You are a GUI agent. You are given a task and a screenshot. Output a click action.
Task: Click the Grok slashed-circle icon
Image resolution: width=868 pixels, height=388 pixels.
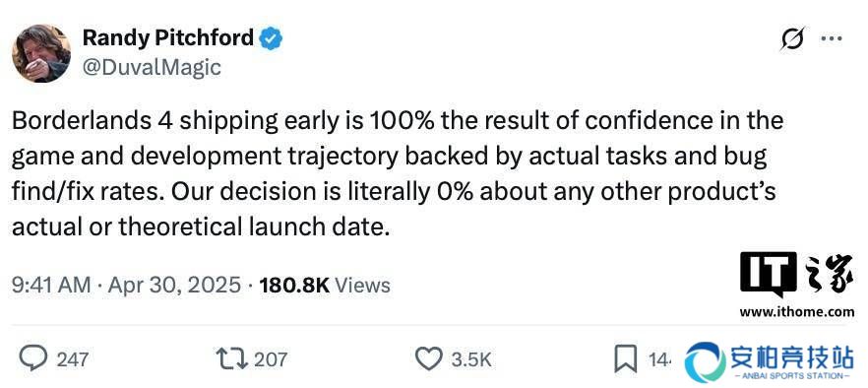[793, 39]
